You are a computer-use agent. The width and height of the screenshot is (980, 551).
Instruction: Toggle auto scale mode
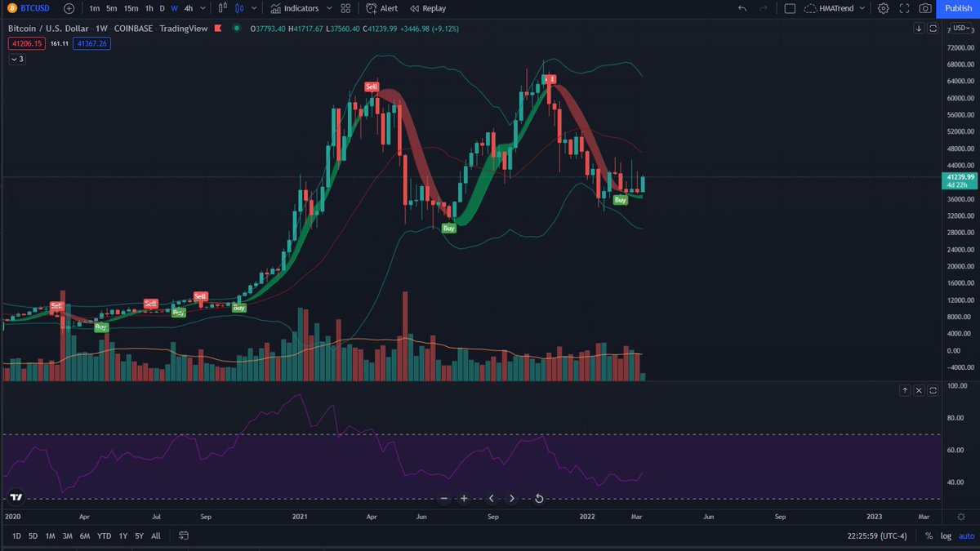pos(966,536)
